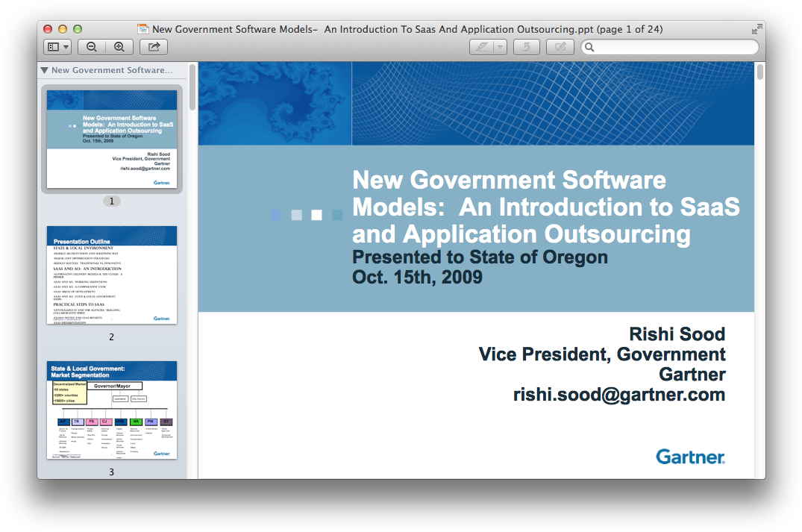This screenshot has height=532, width=802.
Task: Select the zoom out tool
Action: click(91, 46)
